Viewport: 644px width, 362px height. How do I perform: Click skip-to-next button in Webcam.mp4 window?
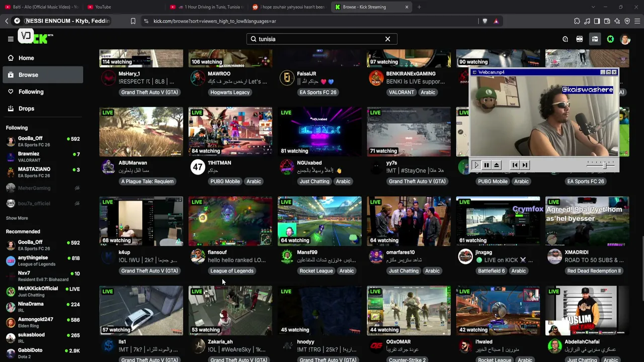525,165
